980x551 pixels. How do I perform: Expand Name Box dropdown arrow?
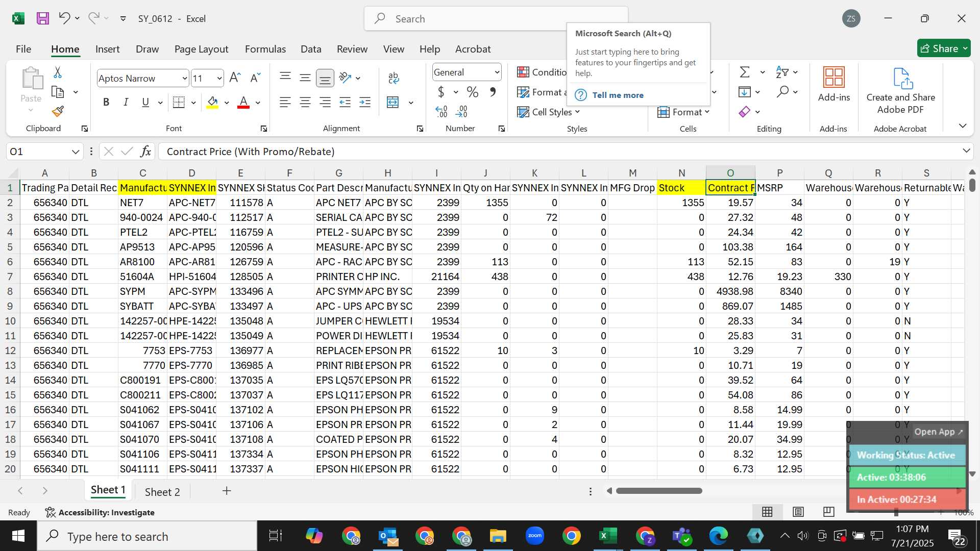pos(76,152)
